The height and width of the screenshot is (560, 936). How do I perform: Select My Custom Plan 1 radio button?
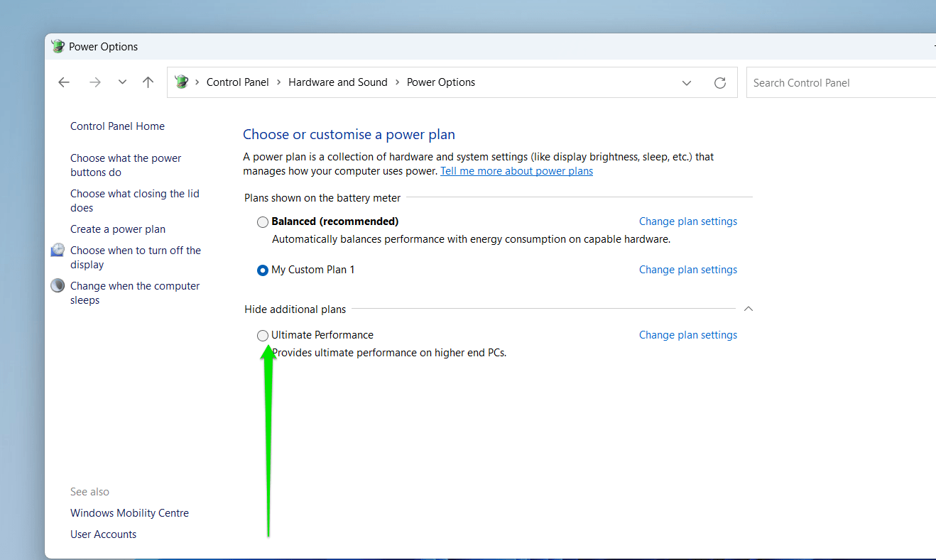263,270
